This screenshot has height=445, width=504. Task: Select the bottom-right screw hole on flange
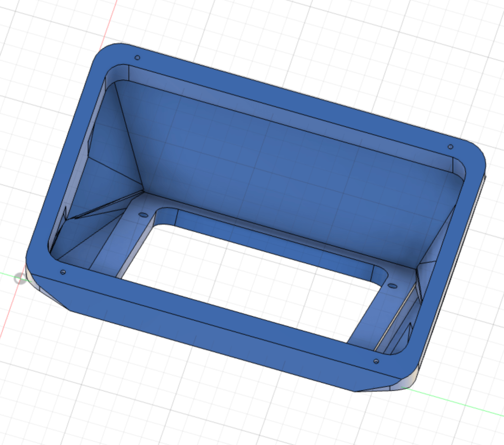point(376,361)
